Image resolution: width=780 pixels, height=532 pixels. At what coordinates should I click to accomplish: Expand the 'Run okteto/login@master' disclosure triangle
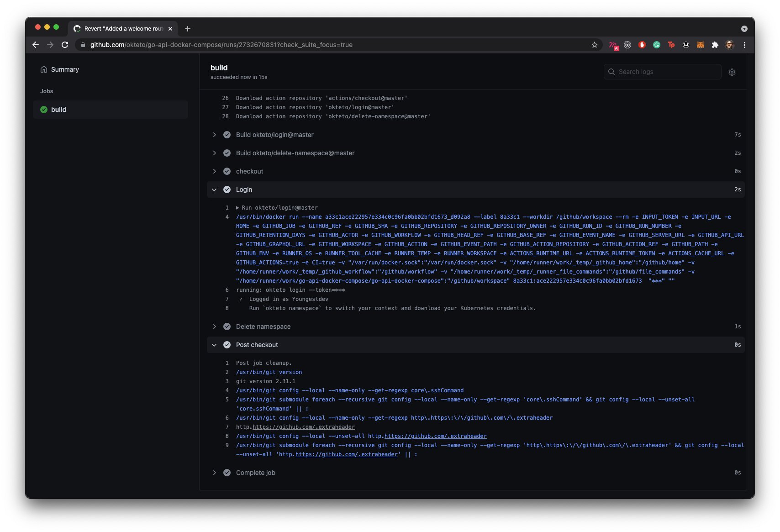(237, 208)
